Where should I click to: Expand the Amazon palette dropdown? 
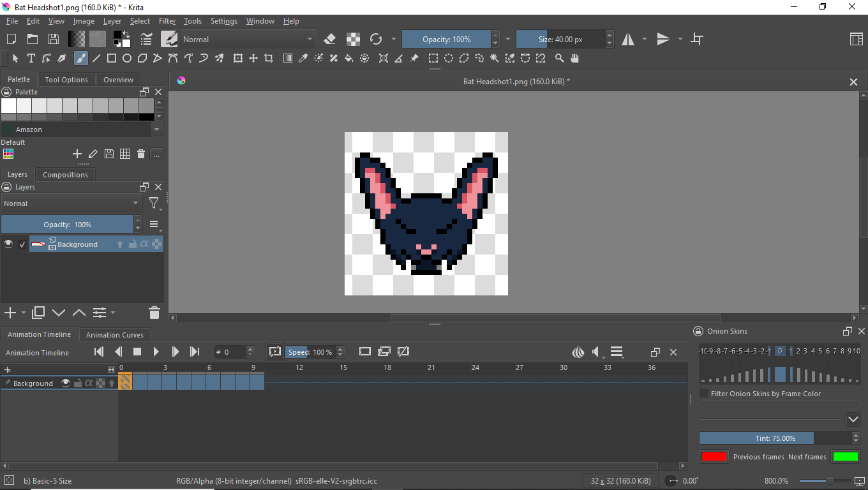157,130
